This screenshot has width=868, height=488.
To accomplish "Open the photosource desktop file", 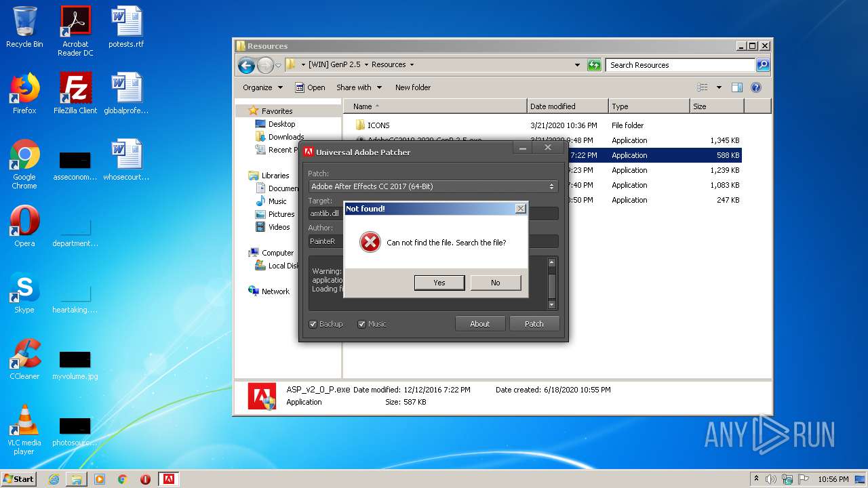I will click(75, 431).
